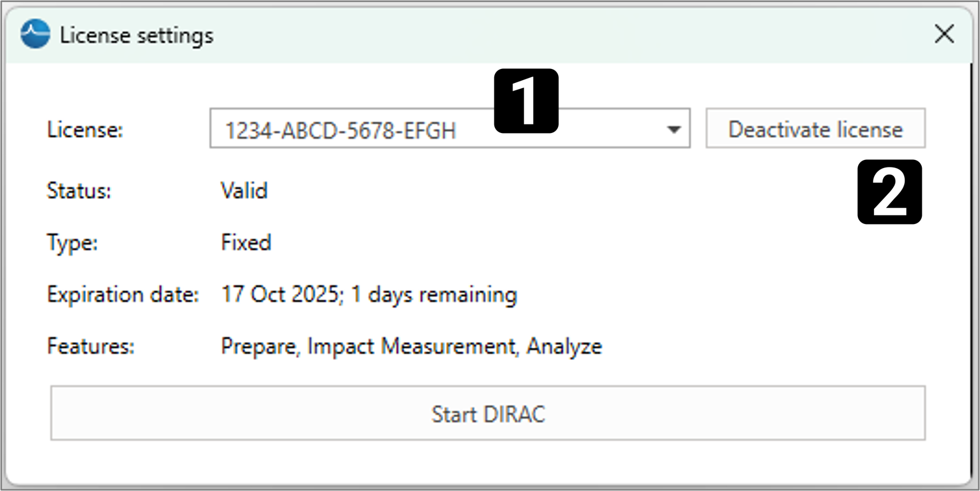Viewport: 980px width, 491px height.
Task: Select the 1234-ABCD-5678-EFGH license key text
Action: [340, 130]
